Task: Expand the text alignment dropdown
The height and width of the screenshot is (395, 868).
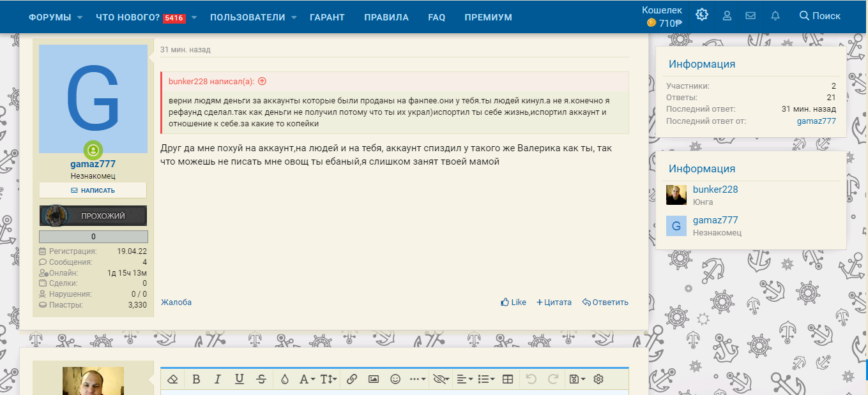Action: click(466, 379)
